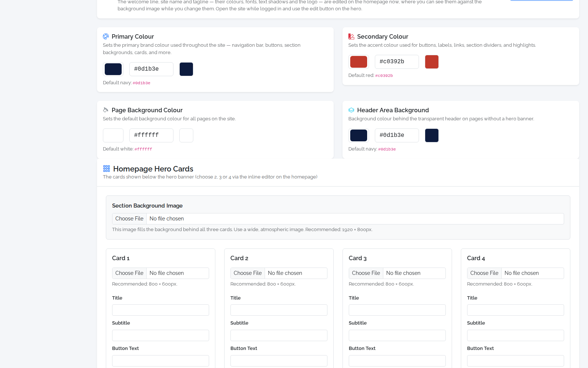
Task: Click the Page Background Colour paint bucket icon
Action: pyautogui.click(x=106, y=110)
